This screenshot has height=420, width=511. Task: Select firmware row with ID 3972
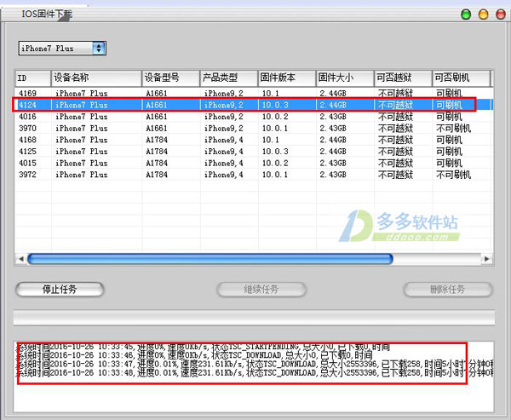click(x=254, y=175)
